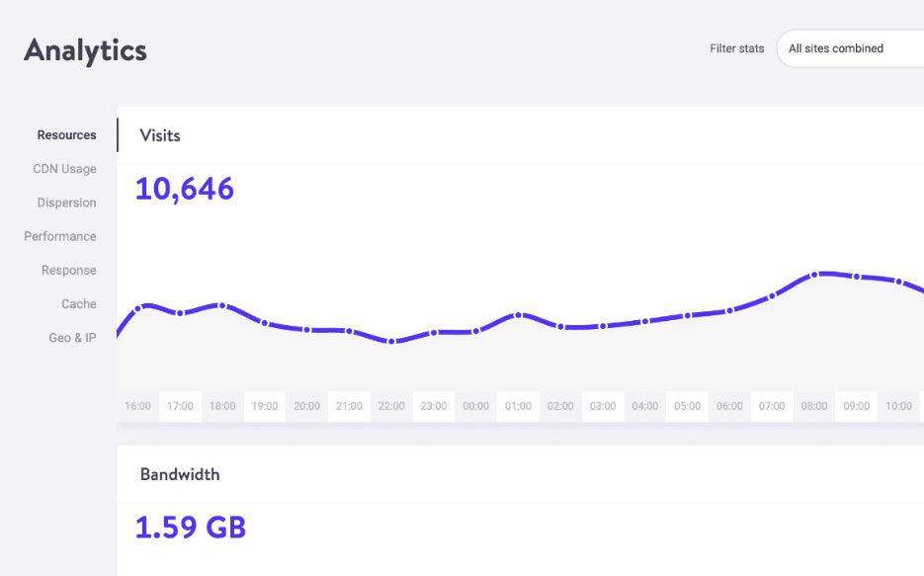The width and height of the screenshot is (924, 576).
Task: Open the All sites combined dropdown
Action: 850,48
